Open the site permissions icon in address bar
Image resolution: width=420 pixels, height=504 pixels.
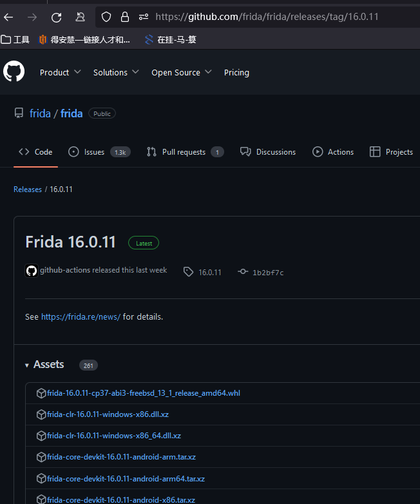144,17
